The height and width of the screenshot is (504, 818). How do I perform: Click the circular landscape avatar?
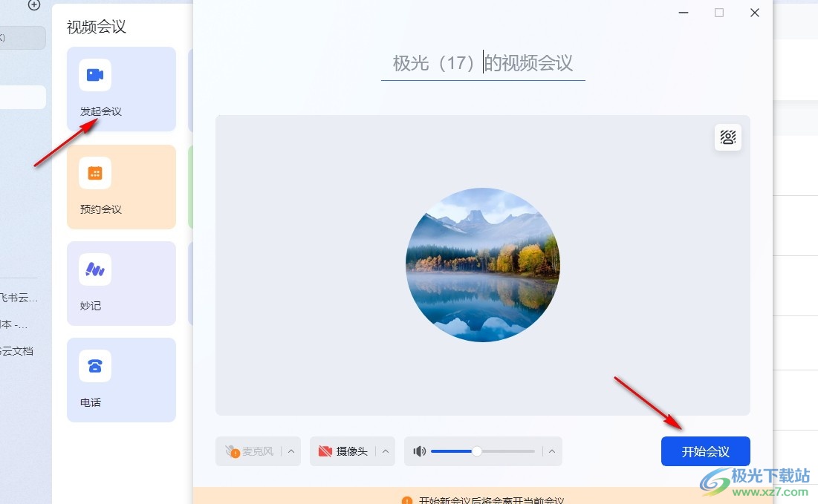pyautogui.click(x=483, y=264)
